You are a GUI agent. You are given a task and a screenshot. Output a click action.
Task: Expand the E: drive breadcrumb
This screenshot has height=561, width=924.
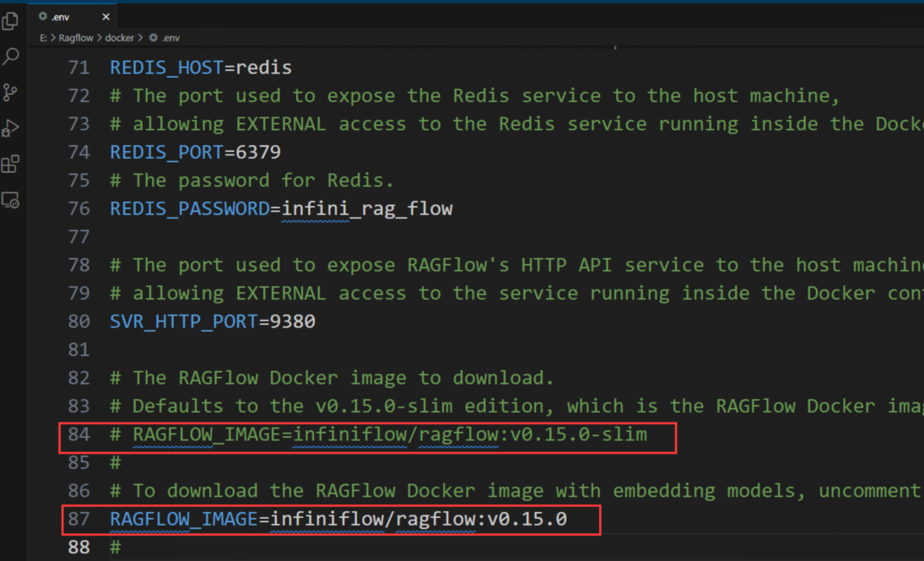43,38
